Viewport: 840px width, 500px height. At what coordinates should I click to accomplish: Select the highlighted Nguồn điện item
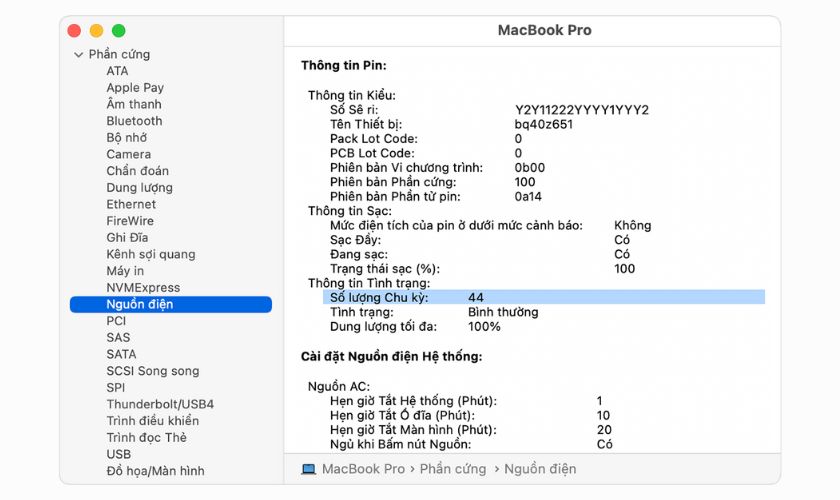171,304
